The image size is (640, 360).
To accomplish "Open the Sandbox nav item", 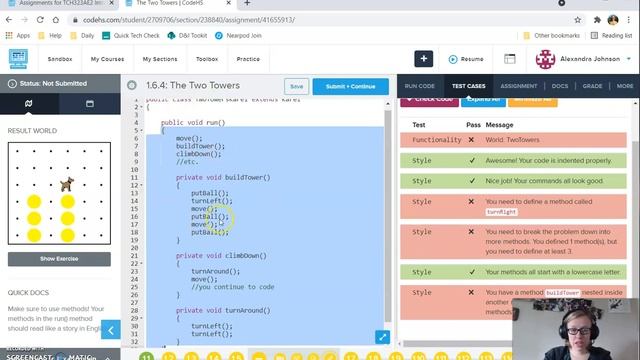I will click(60, 59).
